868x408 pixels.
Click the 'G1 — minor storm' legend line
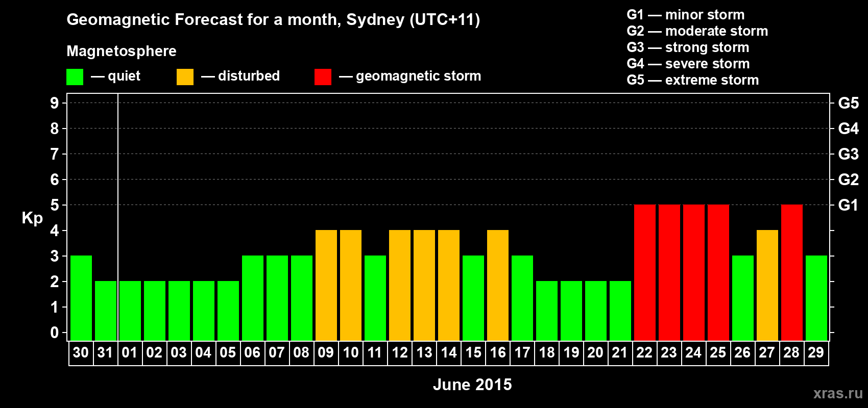coord(686,15)
